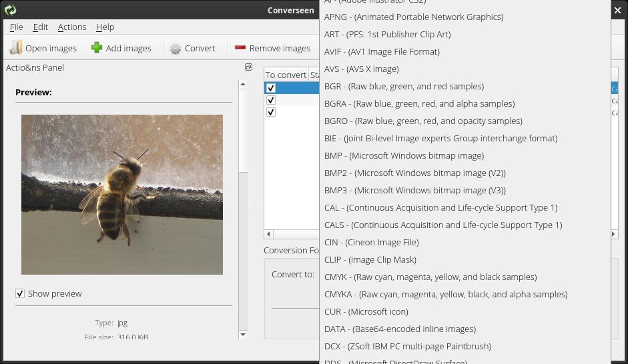Open the Actions menu
The image size is (628, 364).
(x=72, y=27)
